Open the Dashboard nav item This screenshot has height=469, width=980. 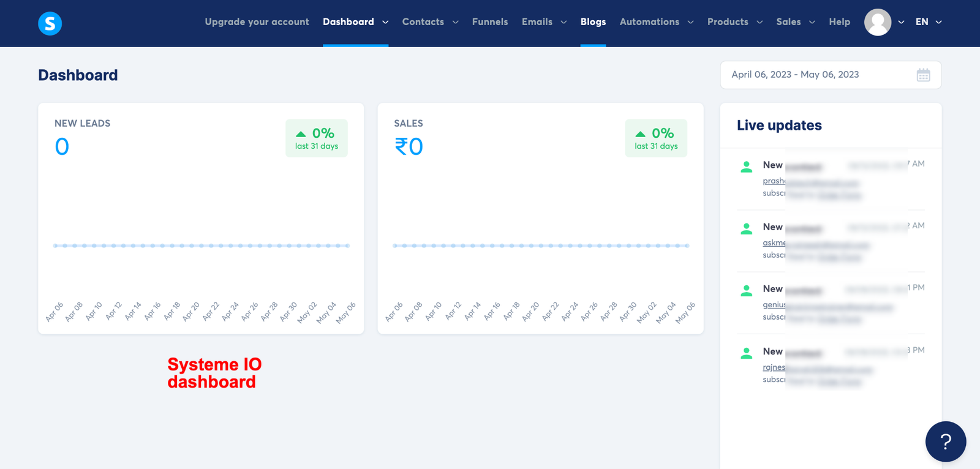point(348,22)
